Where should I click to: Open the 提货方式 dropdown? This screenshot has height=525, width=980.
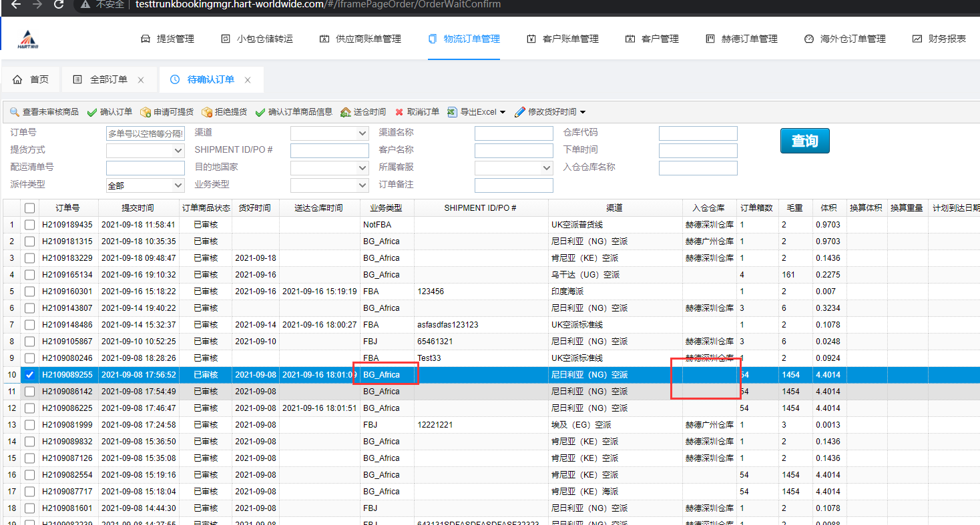(145, 151)
